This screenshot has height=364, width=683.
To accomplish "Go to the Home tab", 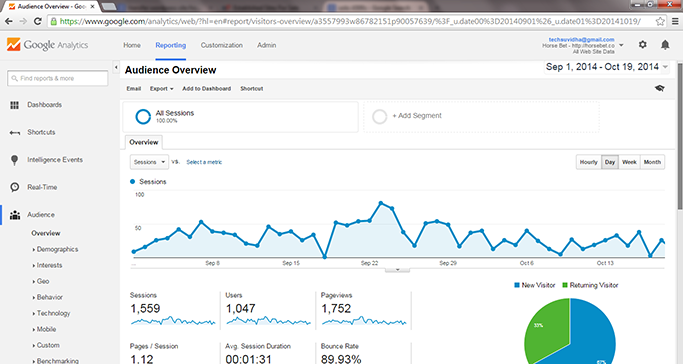I will [x=132, y=45].
